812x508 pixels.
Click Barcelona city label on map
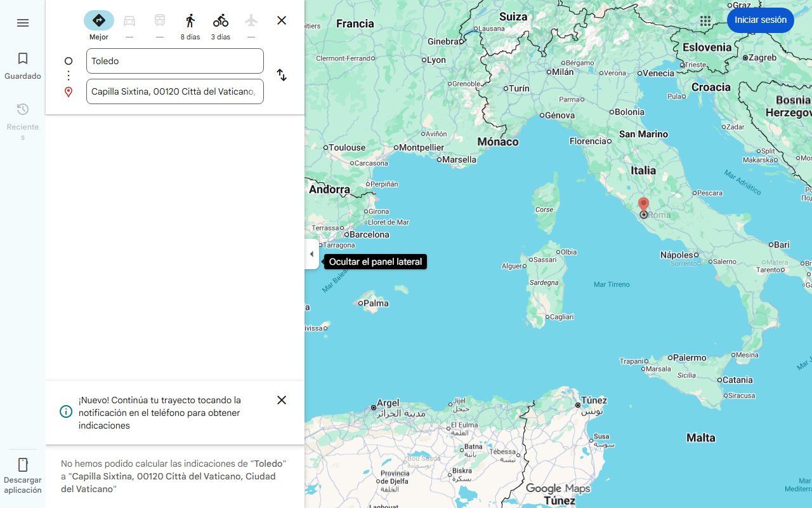369,234
